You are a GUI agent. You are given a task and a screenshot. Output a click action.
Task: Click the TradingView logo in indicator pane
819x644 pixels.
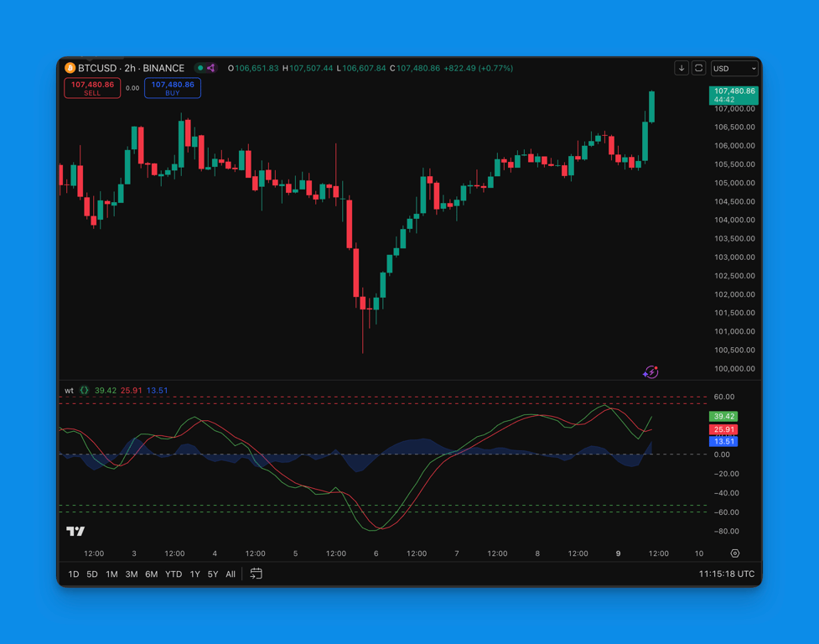click(x=75, y=531)
